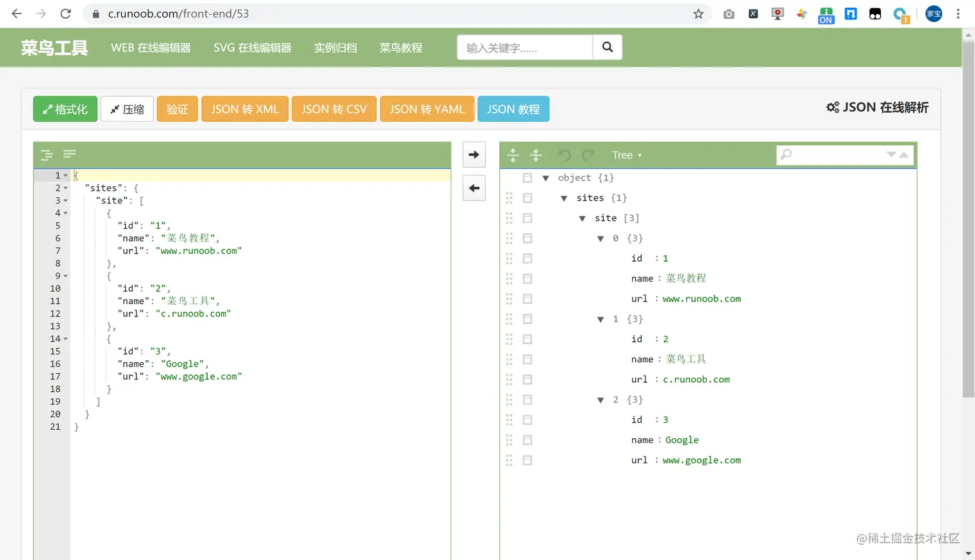
Task: Open WEB 在线编辑器 menu item
Action: coord(151,48)
